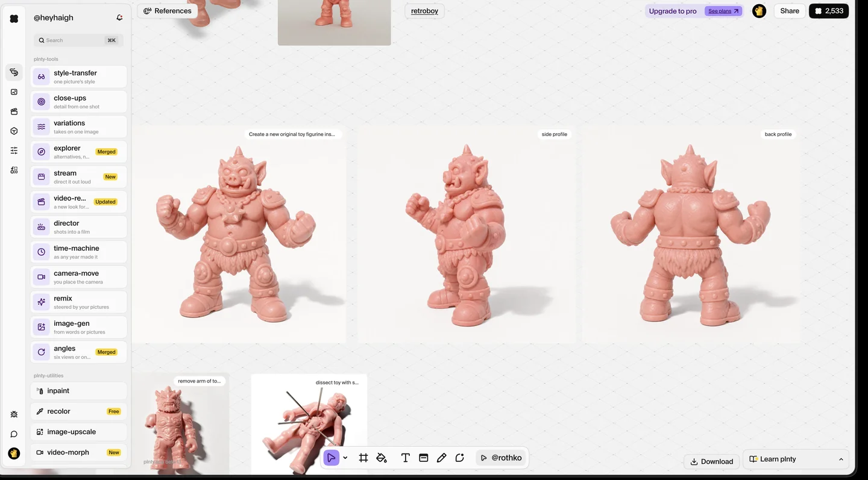
Task: Select the frame tool in bottom toolbar
Action: pyautogui.click(x=363, y=458)
